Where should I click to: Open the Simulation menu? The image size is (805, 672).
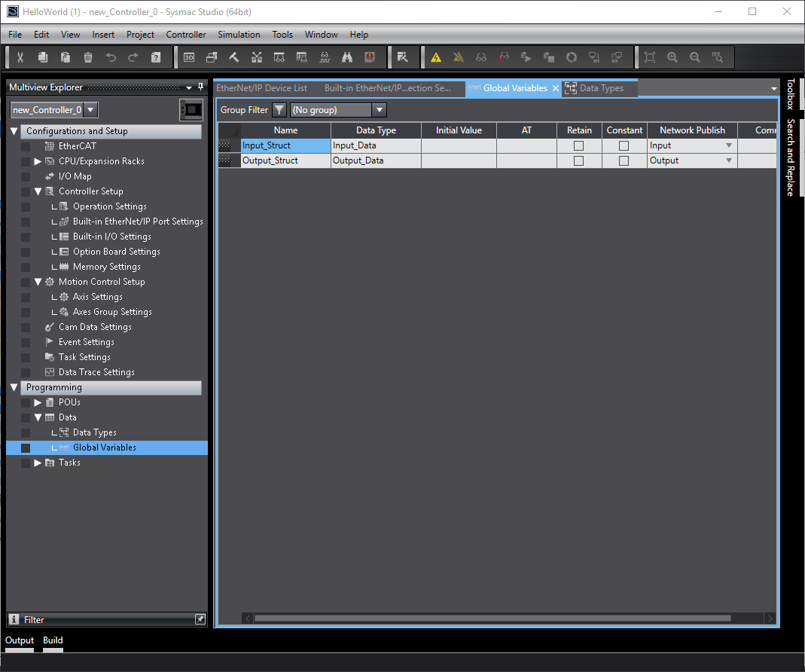tap(239, 35)
